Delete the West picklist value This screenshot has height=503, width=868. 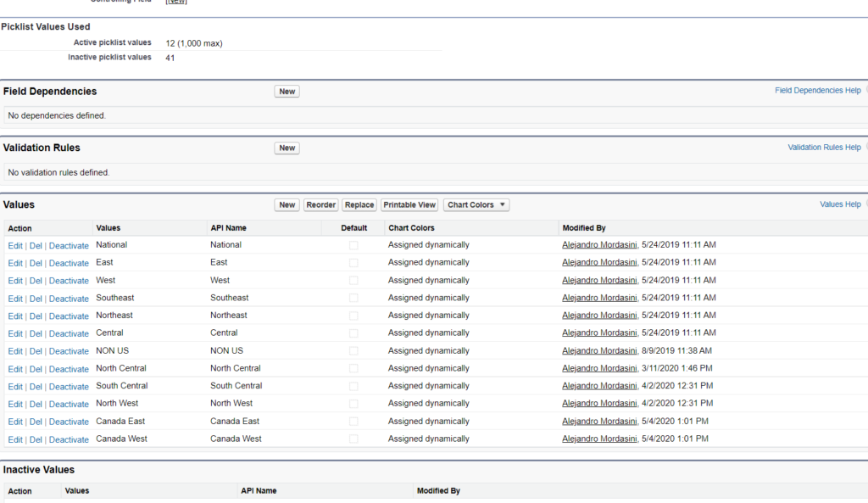(36, 281)
